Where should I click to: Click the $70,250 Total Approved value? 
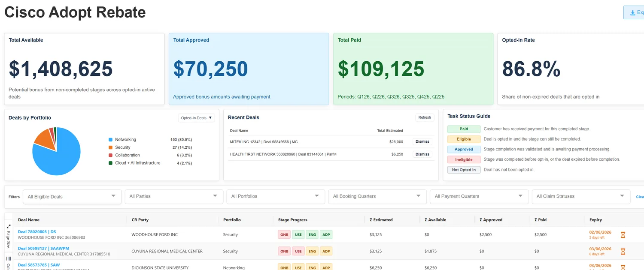pos(211,69)
